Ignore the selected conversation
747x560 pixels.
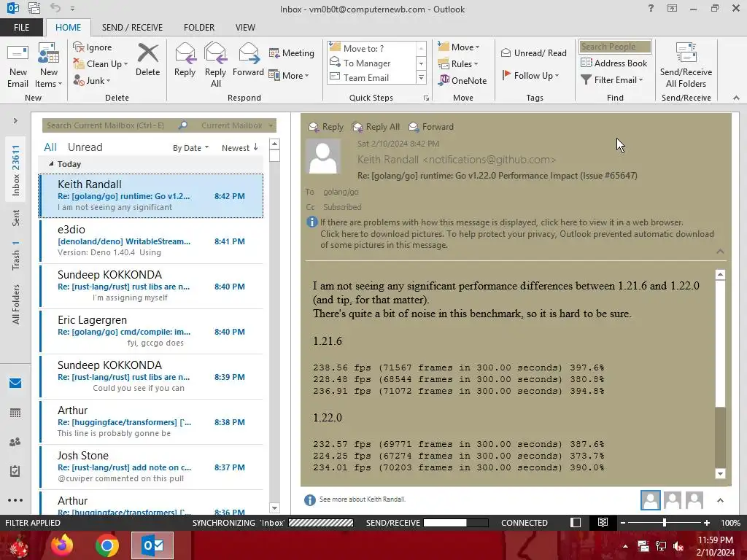(x=93, y=47)
